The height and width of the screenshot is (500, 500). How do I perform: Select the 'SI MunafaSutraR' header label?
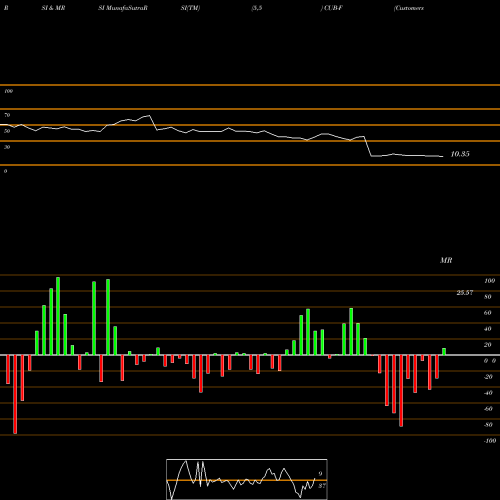pyautogui.click(x=123, y=8)
